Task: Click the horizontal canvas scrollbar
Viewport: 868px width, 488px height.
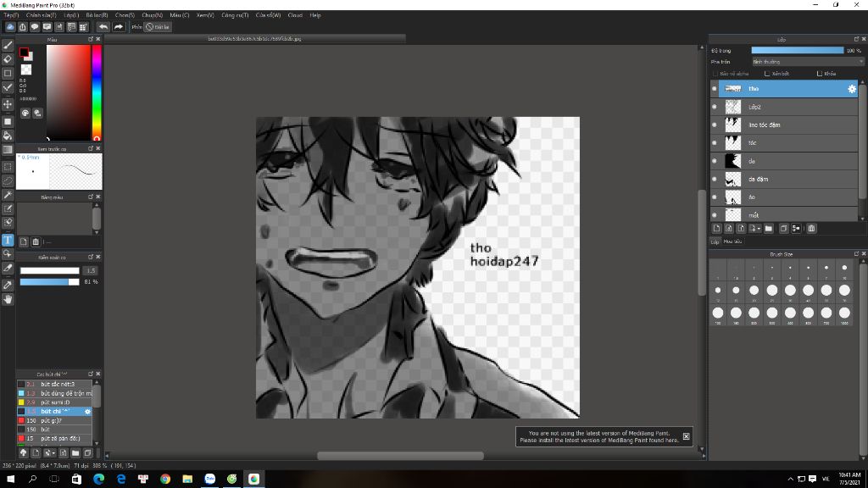Action: (x=400, y=456)
